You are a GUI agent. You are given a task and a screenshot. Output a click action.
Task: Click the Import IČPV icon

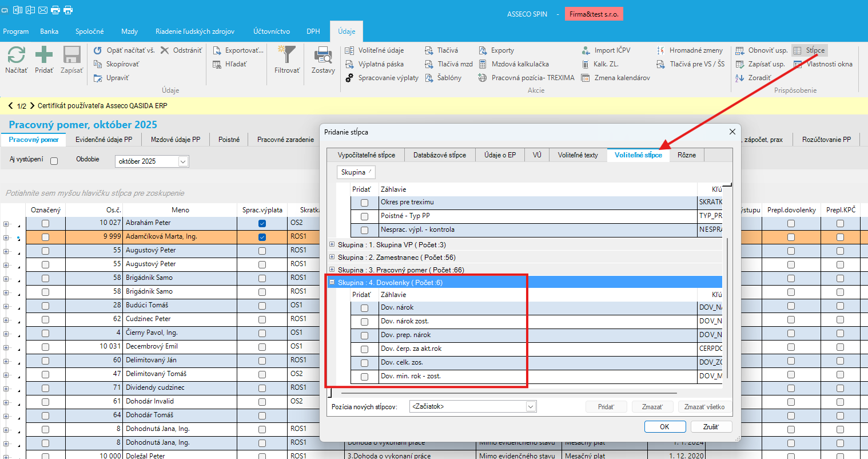(x=586, y=50)
